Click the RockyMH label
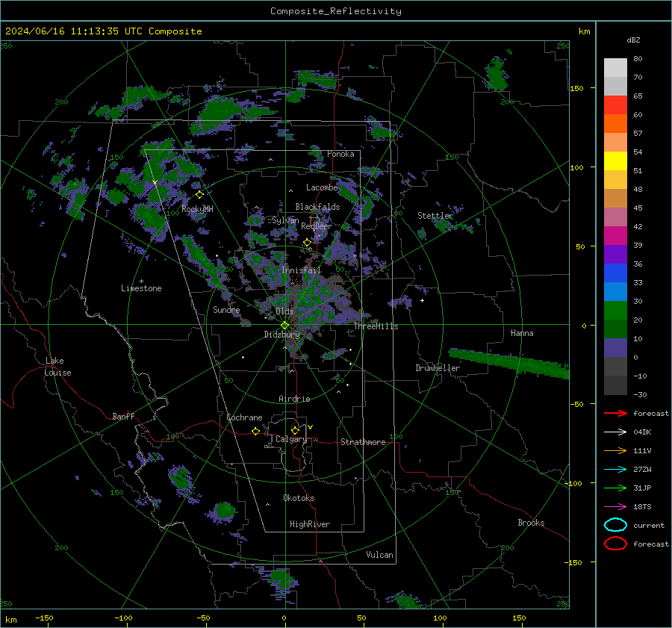Image resolution: width=672 pixels, height=628 pixels. [197, 209]
